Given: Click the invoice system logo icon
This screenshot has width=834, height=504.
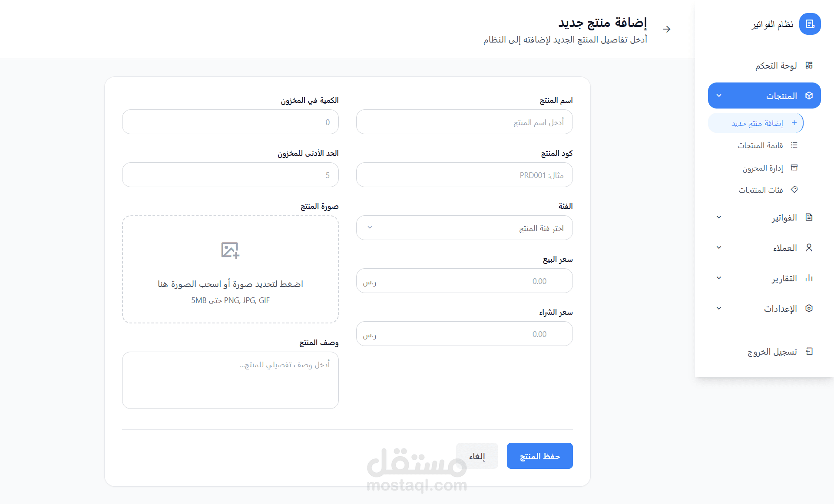Looking at the screenshot, I should point(810,24).
